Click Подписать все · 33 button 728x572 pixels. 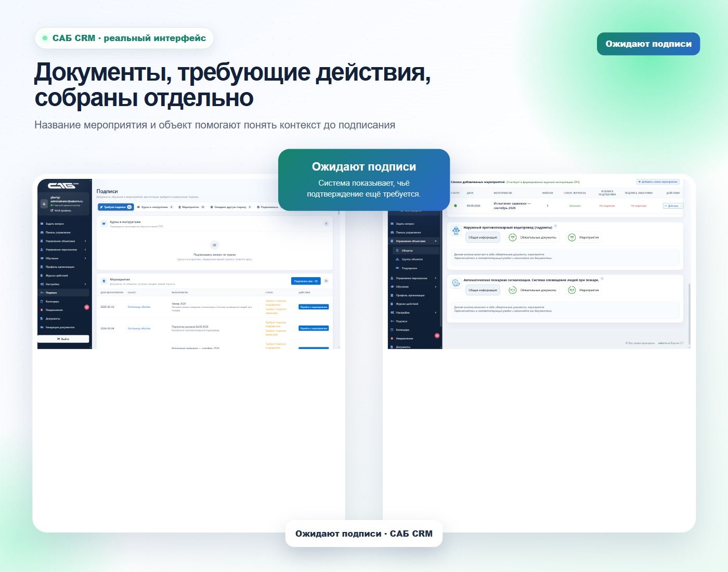pos(306,281)
